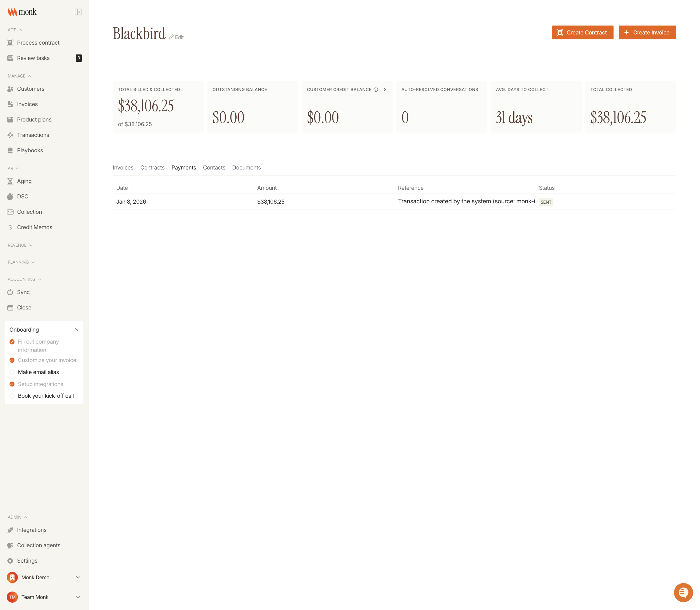Open the chat support bubble

tap(683, 592)
